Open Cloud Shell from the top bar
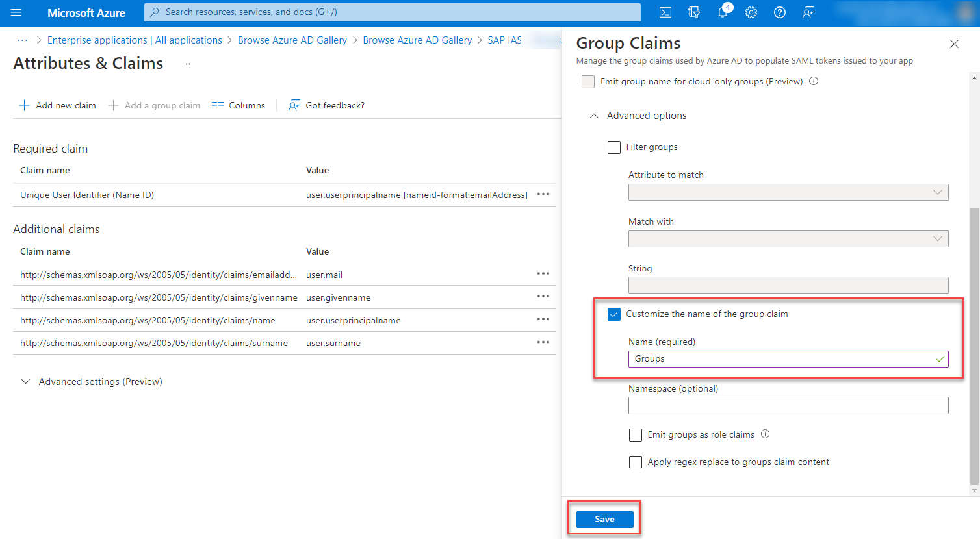The width and height of the screenshot is (980, 539). coord(665,12)
